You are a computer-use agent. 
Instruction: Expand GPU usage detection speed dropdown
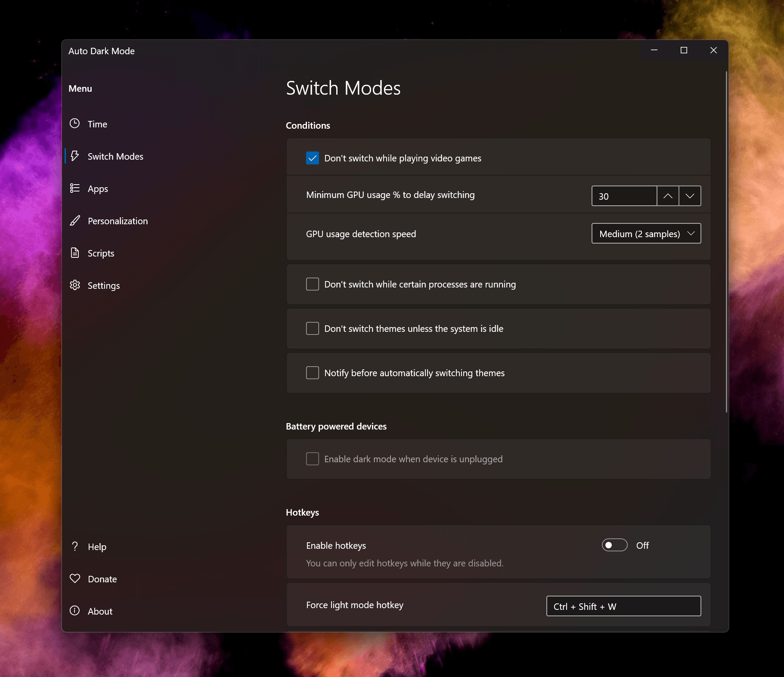(x=646, y=233)
